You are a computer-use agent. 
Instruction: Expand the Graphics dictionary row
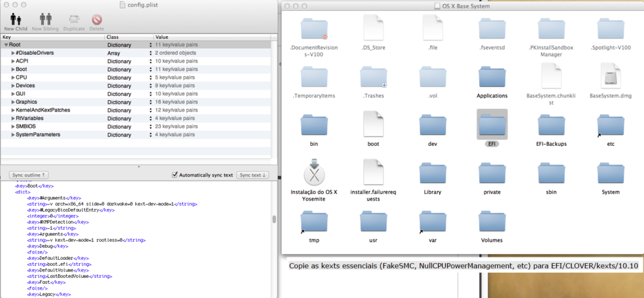13,102
